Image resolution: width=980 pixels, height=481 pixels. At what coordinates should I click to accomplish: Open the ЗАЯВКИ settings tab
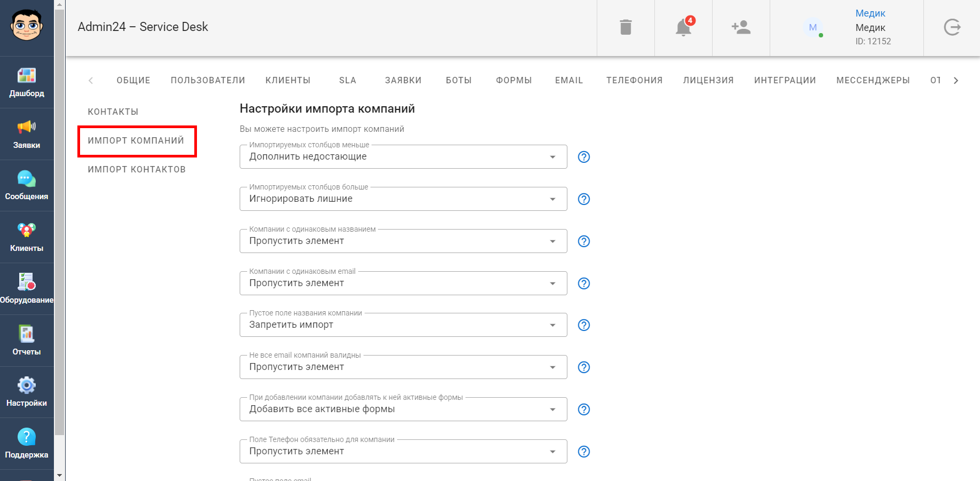pyautogui.click(x=403, y=81)
